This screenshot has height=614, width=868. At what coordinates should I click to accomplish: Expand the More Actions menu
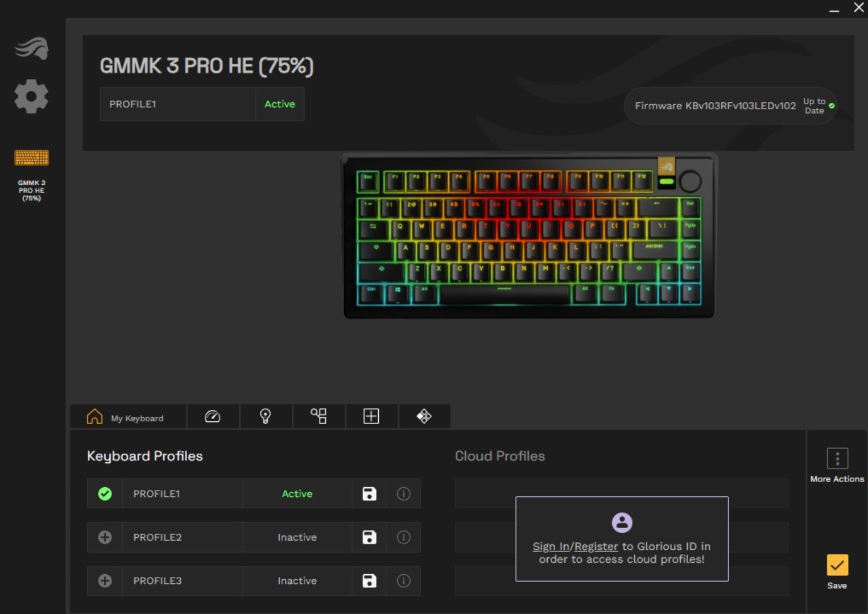tap(837, 459)
